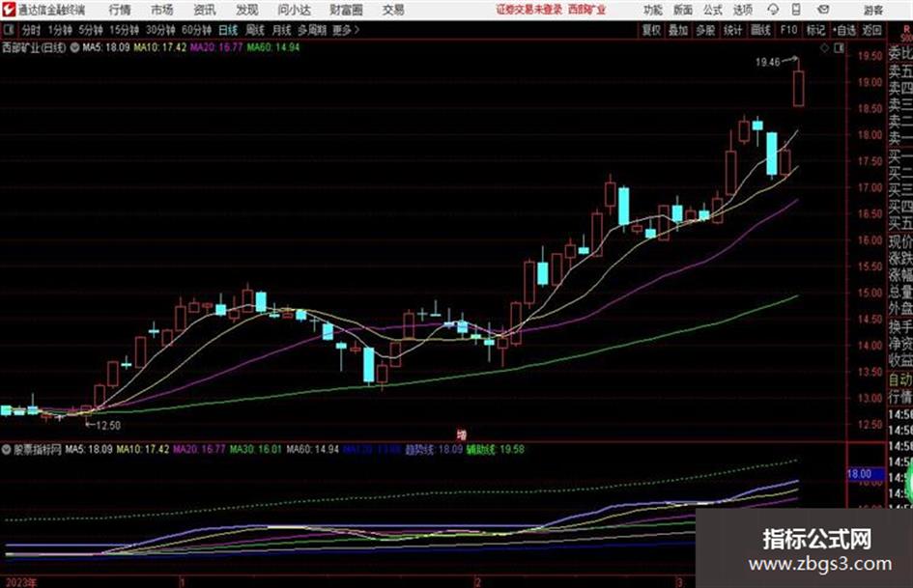913x588 pixels.
Task: Click the 辅助线: 19.58 label
Action: [x=496, y=449]
